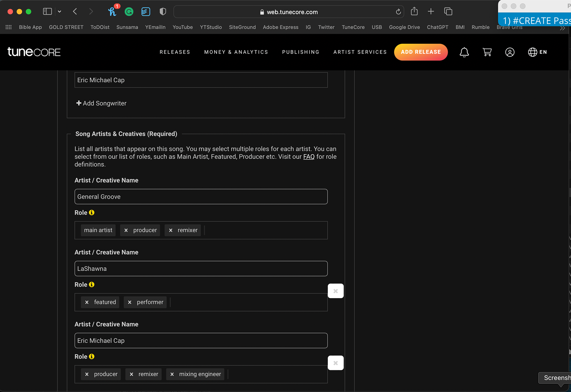Open the Money & Analytics menu

click(x=236, y=52)
